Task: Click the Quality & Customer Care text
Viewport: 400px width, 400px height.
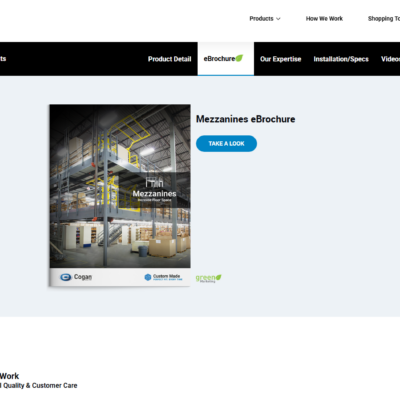Action: (x=40, y=385)
